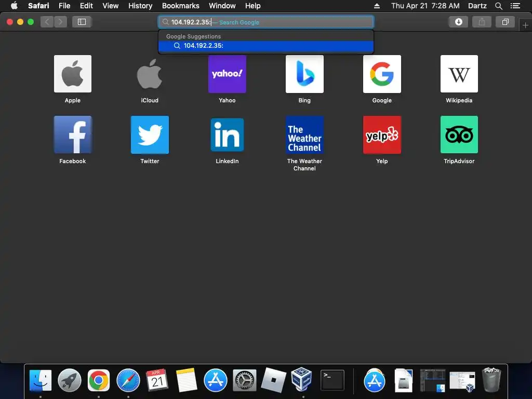Open the Yelp favorite tile

tap(382, 135)
